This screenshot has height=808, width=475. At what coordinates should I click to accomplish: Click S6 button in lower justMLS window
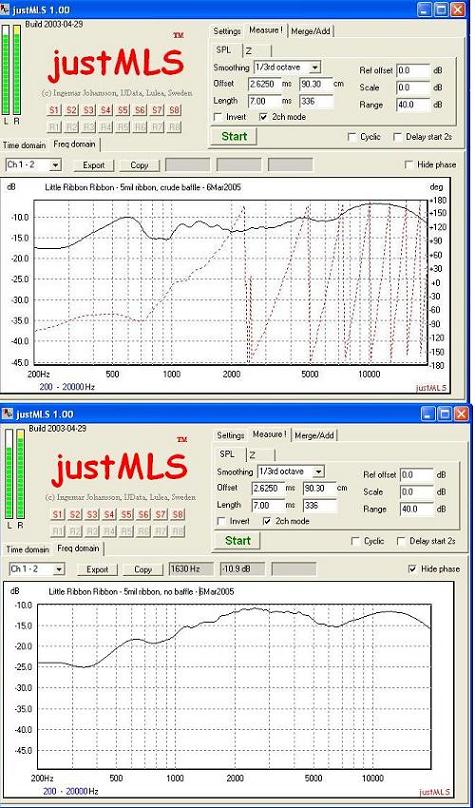(144, 514)
